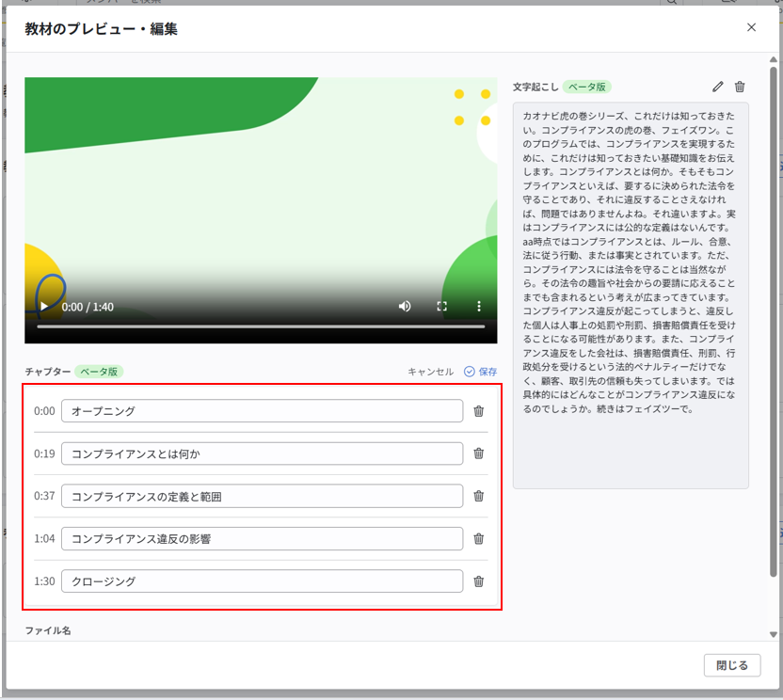
Task: Open the video player's three-dot options menu
Action: click(x=478, y=306)
